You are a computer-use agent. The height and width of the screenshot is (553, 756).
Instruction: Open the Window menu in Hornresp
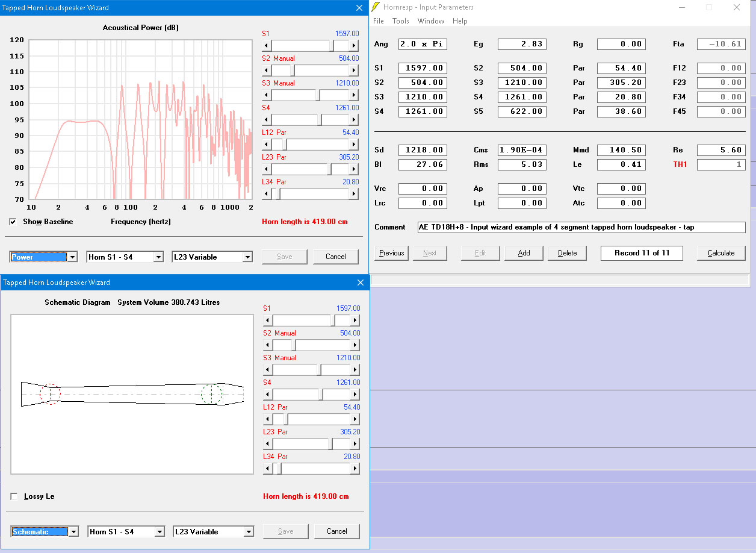431,21
